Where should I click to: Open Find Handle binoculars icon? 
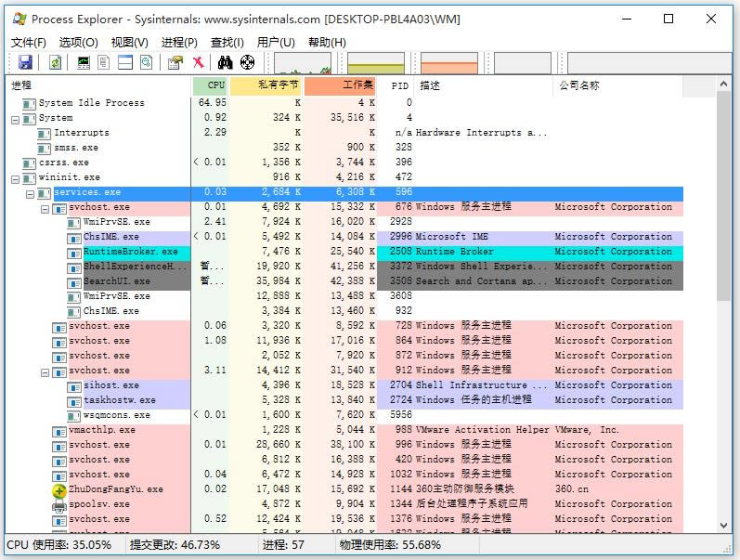(x=225, y=62)
